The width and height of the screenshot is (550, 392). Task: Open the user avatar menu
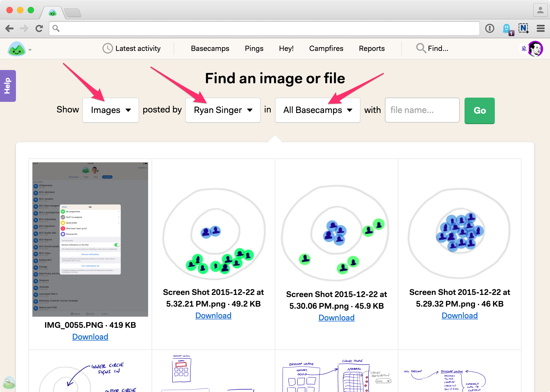[x=535, y=49]
